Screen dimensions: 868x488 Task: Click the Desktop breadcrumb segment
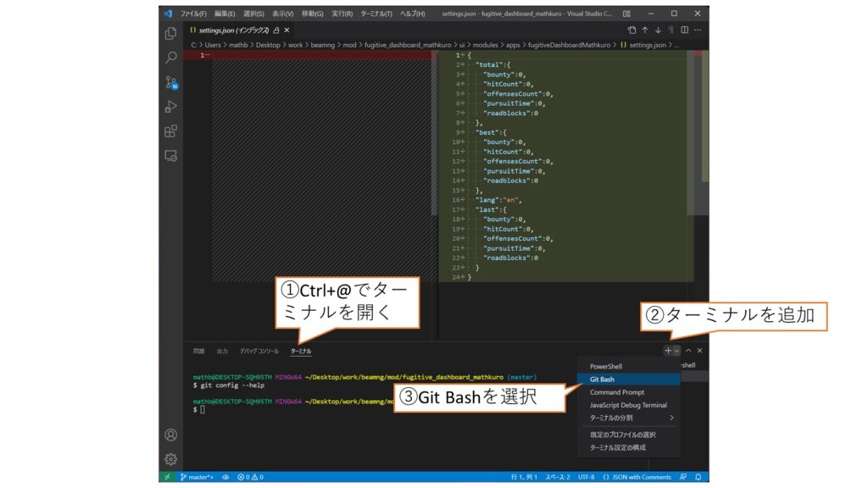coord(268,46)
